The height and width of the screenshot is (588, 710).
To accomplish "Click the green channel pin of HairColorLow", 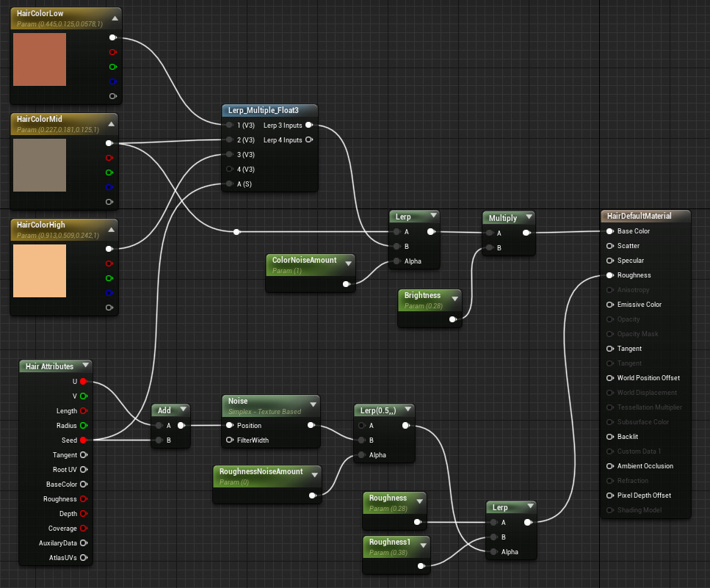I will tap(112, 67).
